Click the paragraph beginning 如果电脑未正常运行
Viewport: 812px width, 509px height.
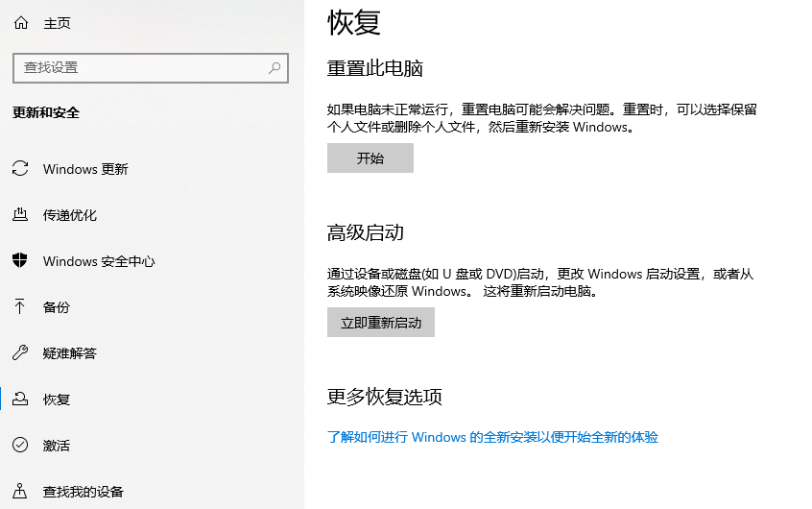(542, 118)
